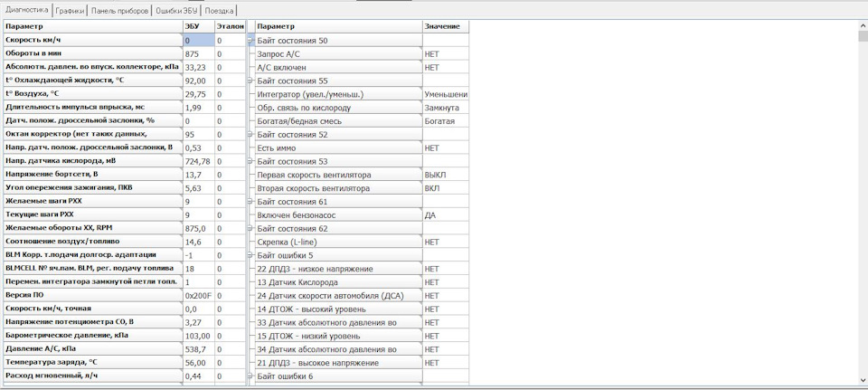Open the Ошибки ЭБУ tab
The height and width of the screenshot is (390, 868).
point(176,11)
